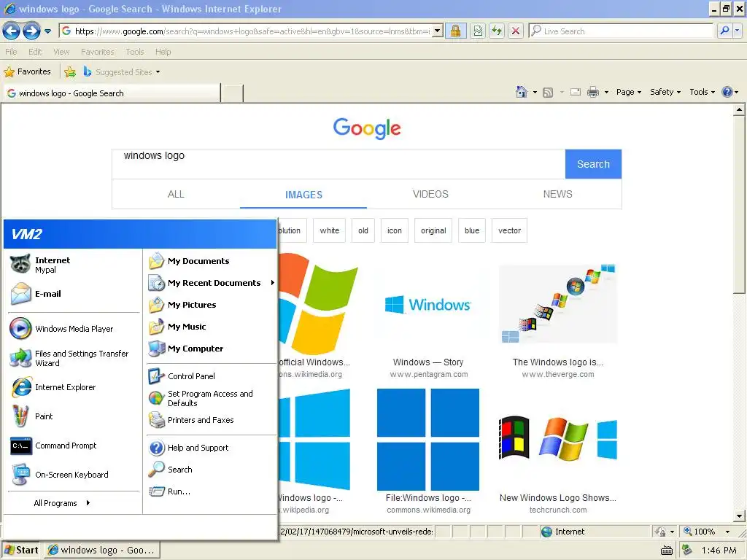Launch Internet Explorer from Start menu
This screenshot has width=747, height=560.
pos(74,387)
